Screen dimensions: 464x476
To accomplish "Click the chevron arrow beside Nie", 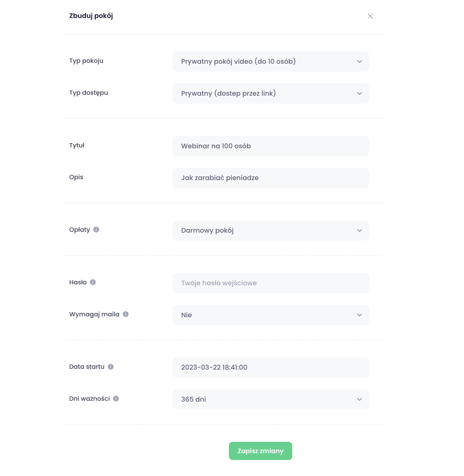I will pos(360,315).
